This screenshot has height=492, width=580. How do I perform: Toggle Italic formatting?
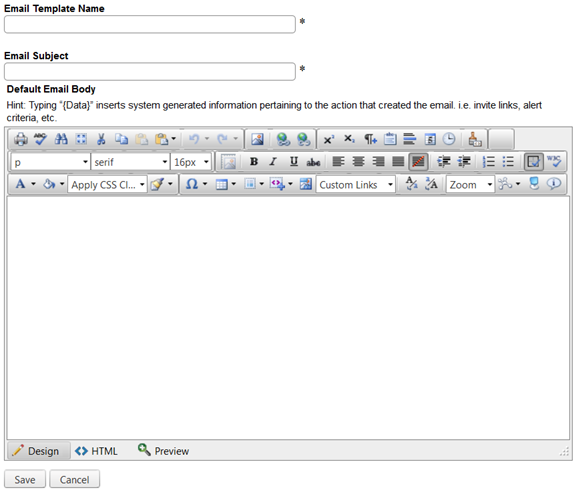tap(273, 162)
